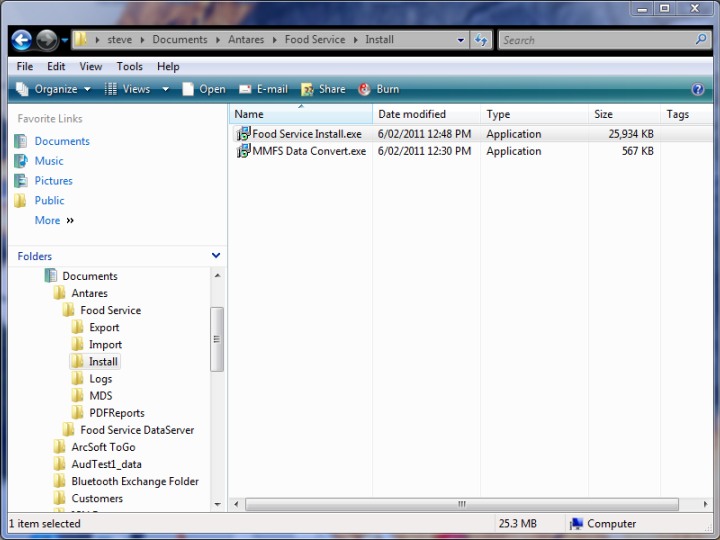Select AudTest1_data folder in the tree
Image resolution: width=720 pixels, height=540 pixels.
(107, 464)
